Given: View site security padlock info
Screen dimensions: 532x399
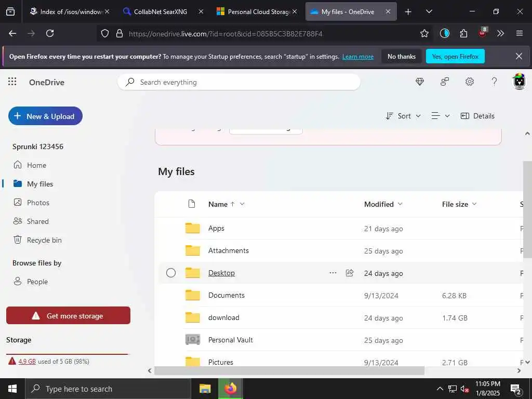Looking at the screenshot, I should click(x=119, y=33).
